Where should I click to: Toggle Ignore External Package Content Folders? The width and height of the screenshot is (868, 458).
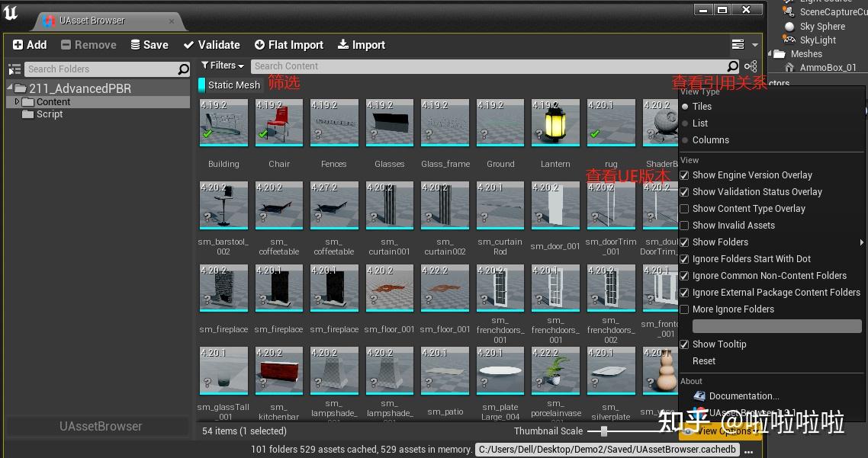pos(685,293)
